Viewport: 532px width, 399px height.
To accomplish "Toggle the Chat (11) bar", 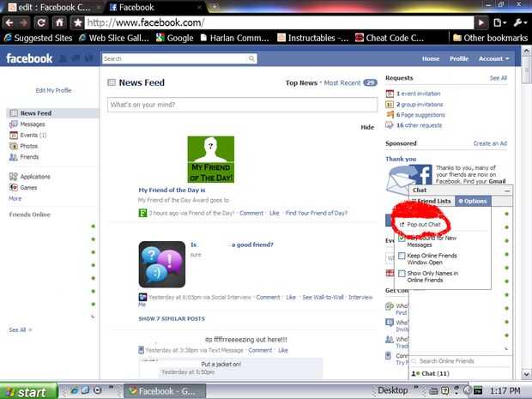I will tap(461, 373).
